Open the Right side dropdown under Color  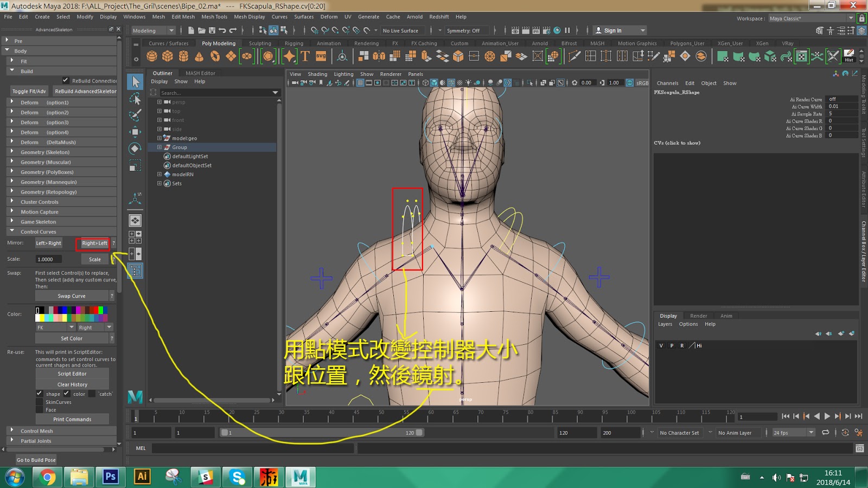[95, 328]
